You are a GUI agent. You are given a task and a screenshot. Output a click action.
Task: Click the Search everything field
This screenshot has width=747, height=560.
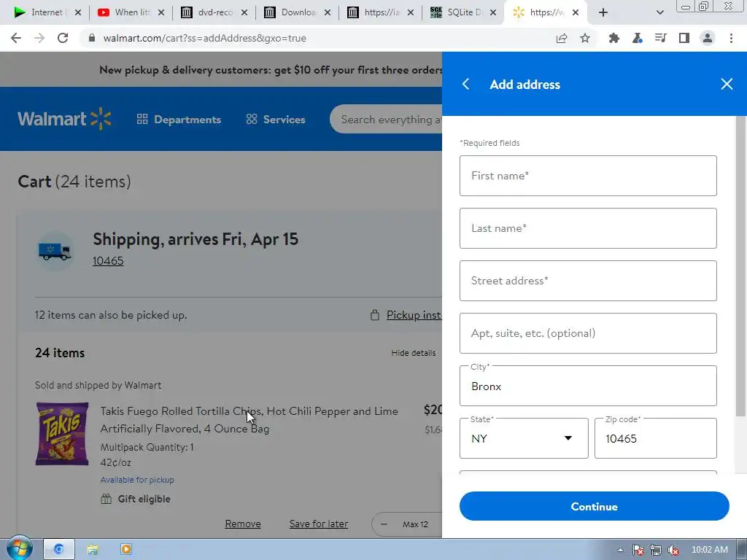(x=386, y=120)
